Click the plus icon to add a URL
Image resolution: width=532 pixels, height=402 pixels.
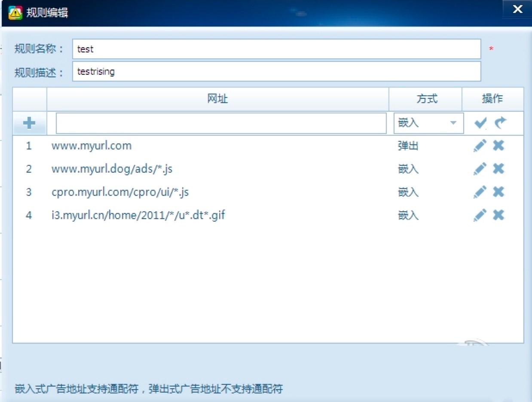(x=29, y=123)
